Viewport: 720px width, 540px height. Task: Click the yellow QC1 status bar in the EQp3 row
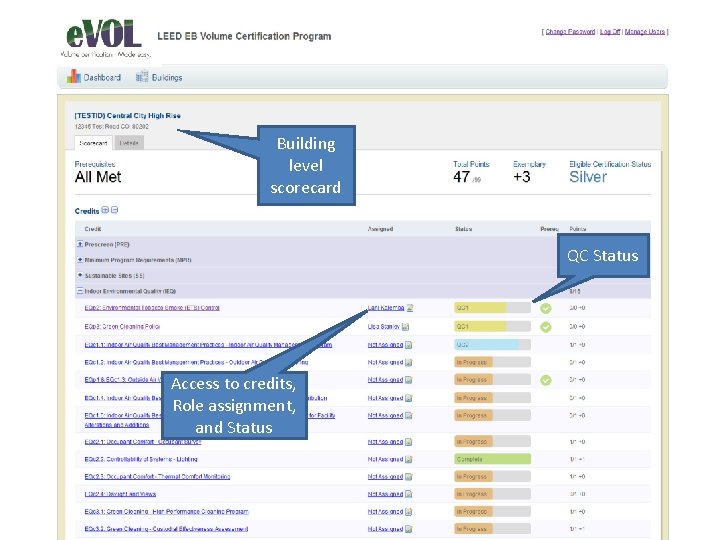coord(492,326)
